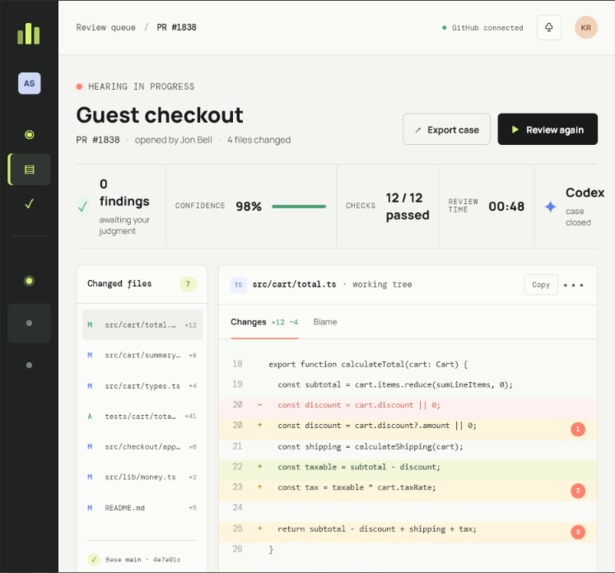Screen dimensions: 615x573
Task: Click the changed files count badge 7
Action: point(188,284)
